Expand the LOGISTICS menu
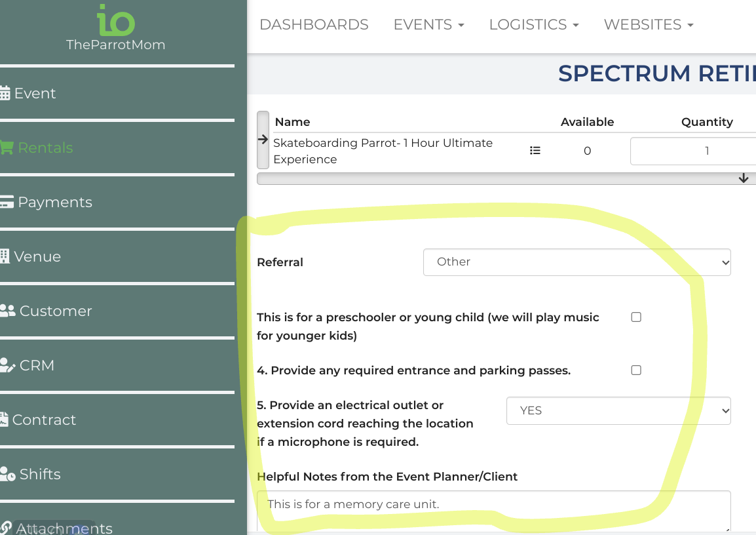756x535 pixels. coord(533,25)
